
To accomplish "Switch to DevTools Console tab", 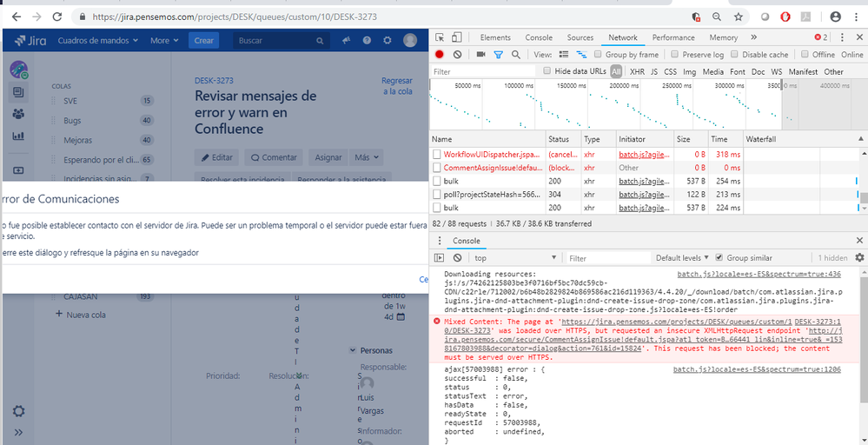I will [x=539, y=37].
